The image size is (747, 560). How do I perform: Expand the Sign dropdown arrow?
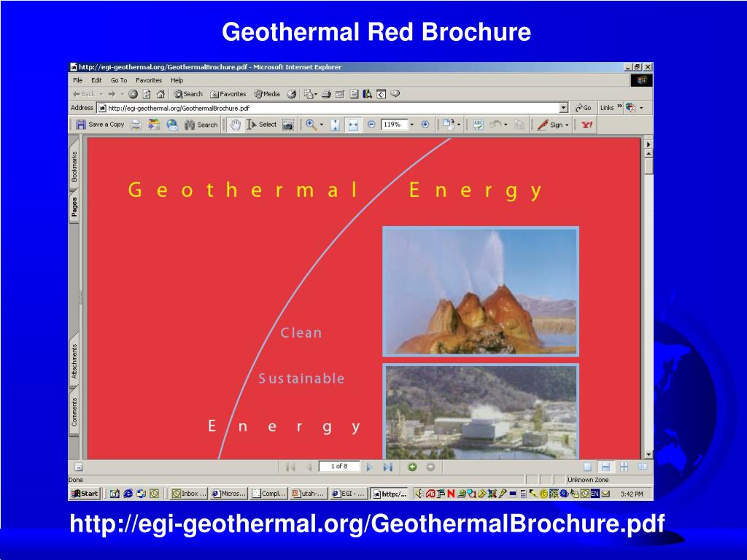567,125
